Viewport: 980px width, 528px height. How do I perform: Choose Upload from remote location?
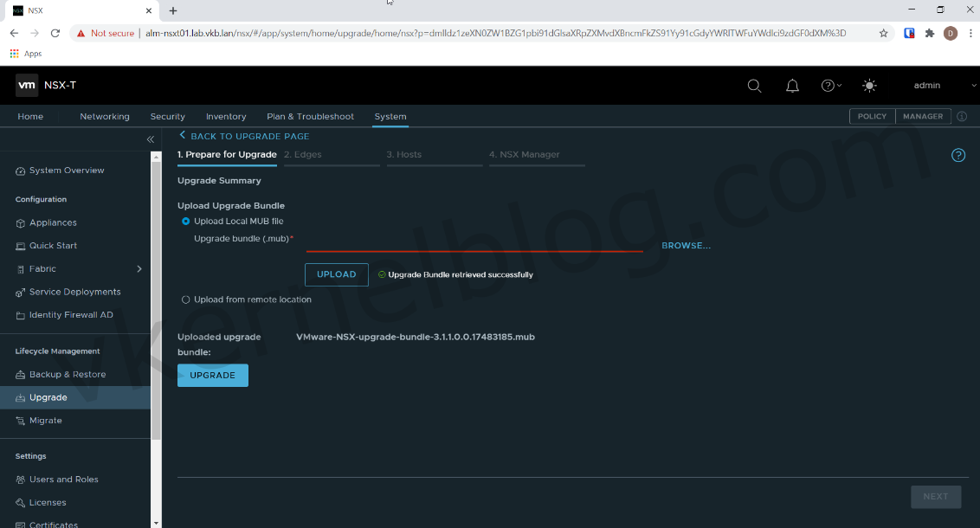[x=185, y=299]
